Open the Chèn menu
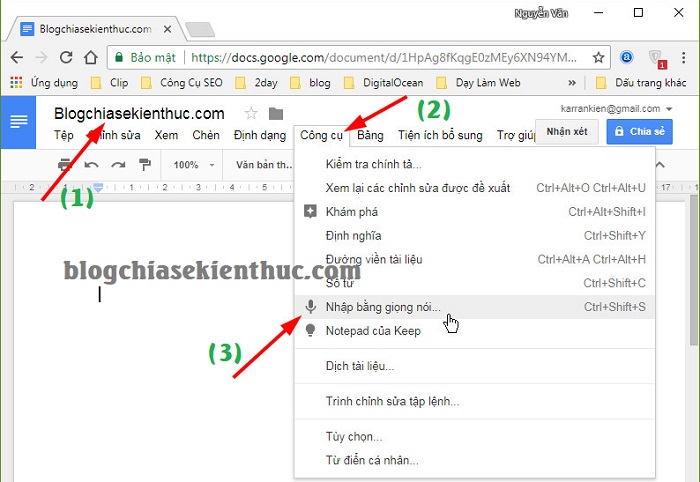 (x=206, y=135)
